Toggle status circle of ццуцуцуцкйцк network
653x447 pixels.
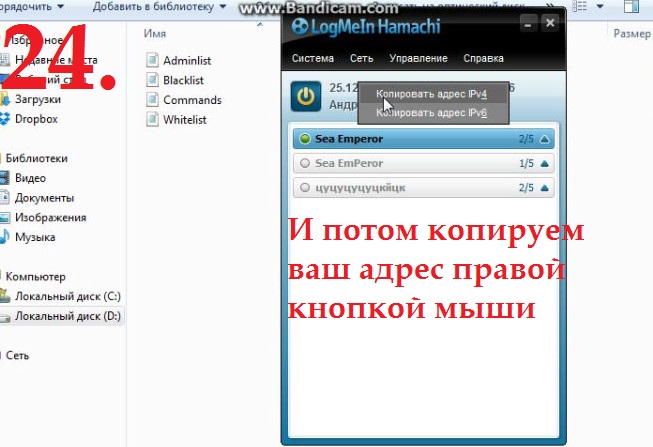[x=305, y=188]
